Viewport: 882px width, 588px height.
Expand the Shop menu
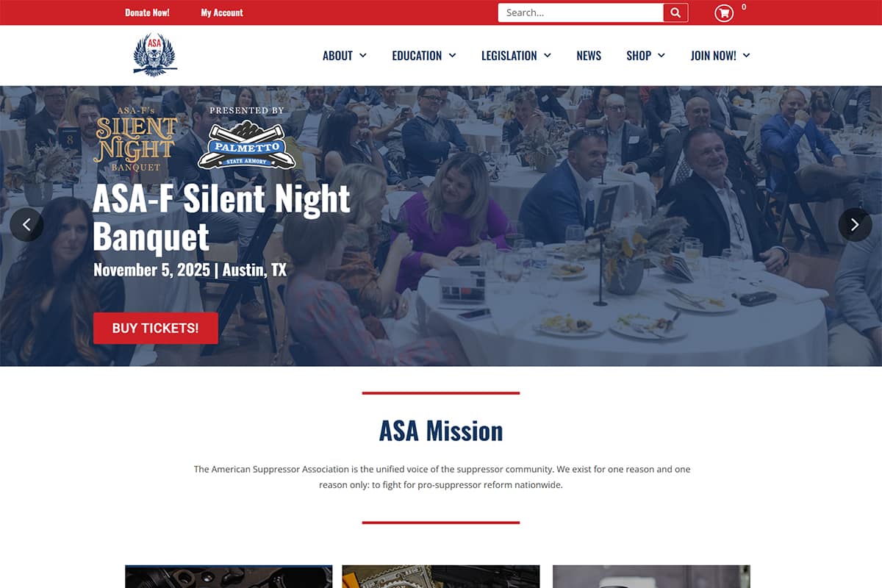[645, 56]
